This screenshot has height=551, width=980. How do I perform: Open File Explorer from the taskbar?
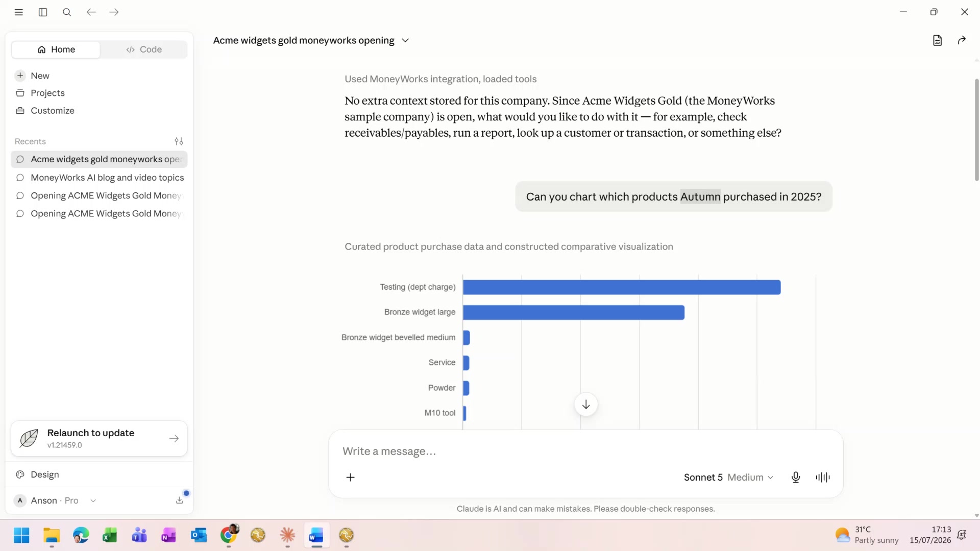tap(52, 535)
